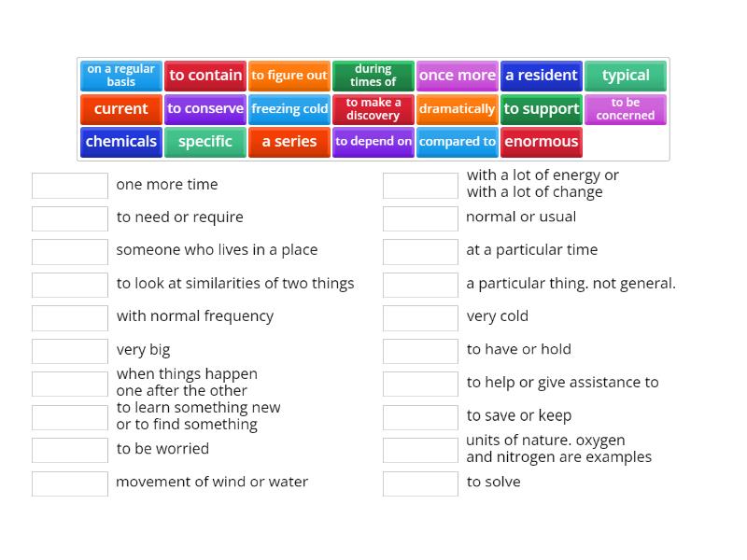Select the 'to contain' word tile

pyautogui.click(x=205, y=76)
